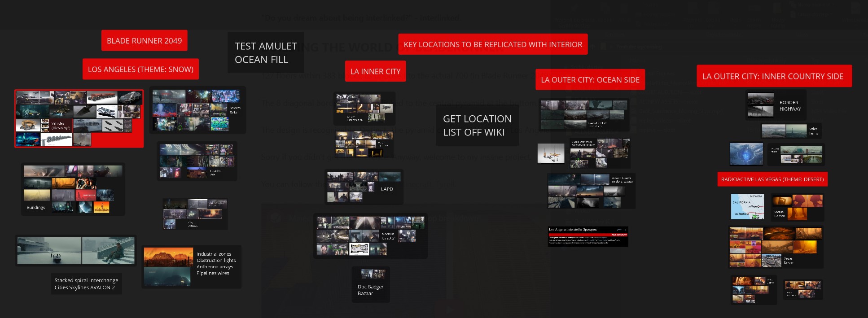Open the Industrial zones reference group
The image size is (868, 318).
click(x=192, y=266)
